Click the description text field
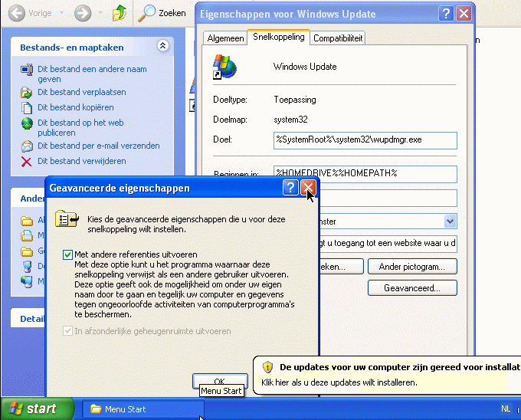 (x=388, y=244)
